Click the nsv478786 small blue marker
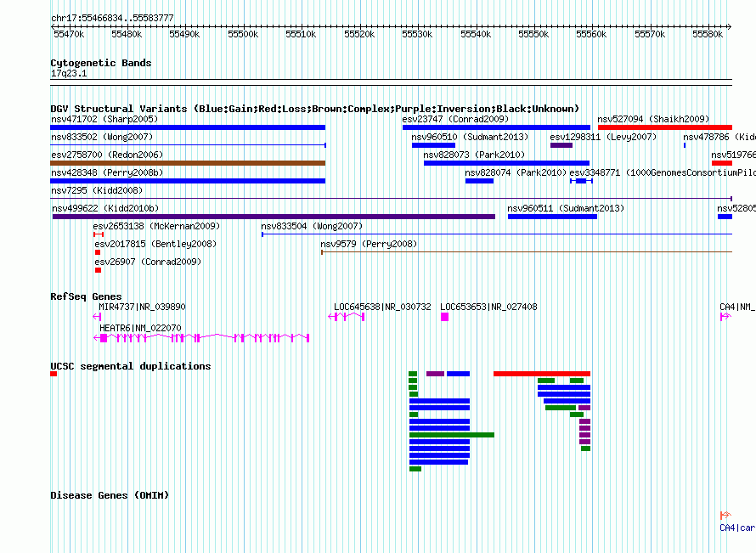 (685, 145)
